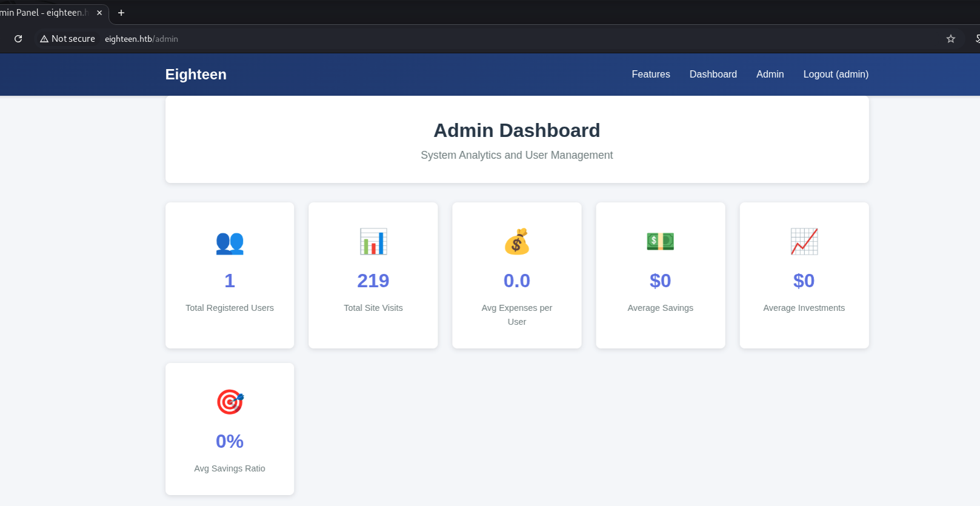Click the Not secure site warning
This screenshot has width=980, height=506.
[x=67, y=39]
